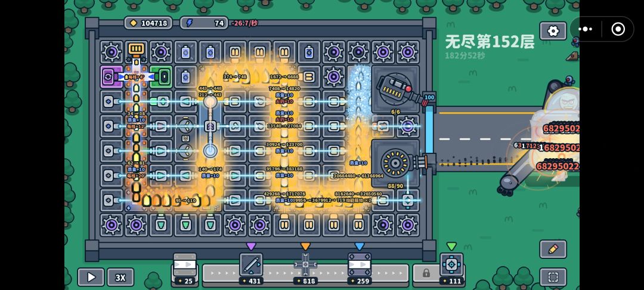Click the locked shop slot padlock
The width and height of the screenshot is (644, 290).
click(426, 273)
